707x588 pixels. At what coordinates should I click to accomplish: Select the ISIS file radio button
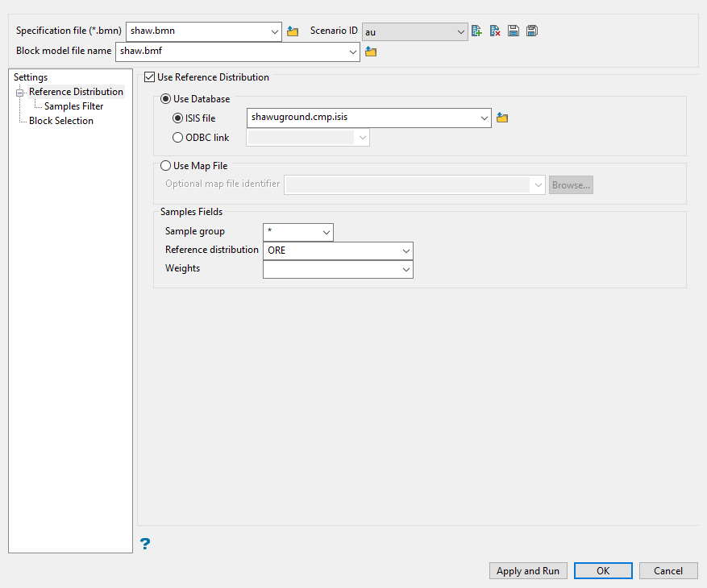coord(178,118)
